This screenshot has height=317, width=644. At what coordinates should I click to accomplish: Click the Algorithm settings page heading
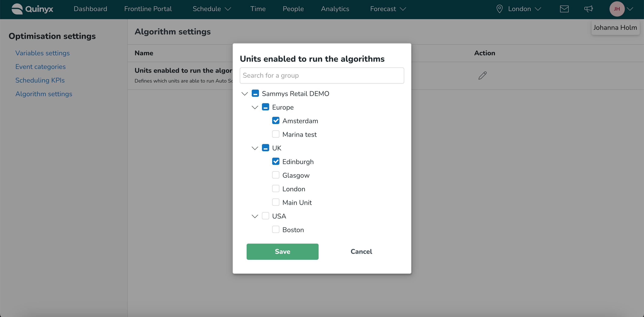pyautogui.click(x=172, y=32)
